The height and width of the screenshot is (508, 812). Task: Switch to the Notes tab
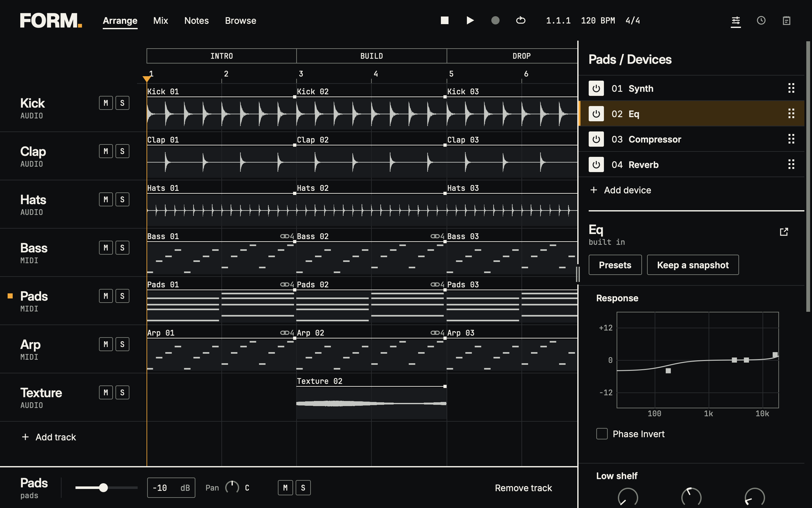(197, 21)
